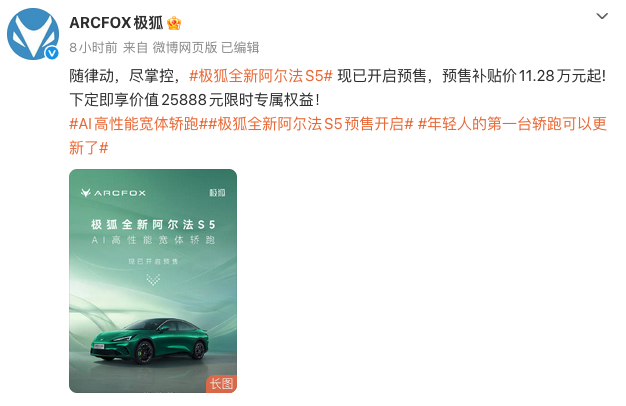Click the 极狐 mark at poster top right
The height and width of the screenshot is (406, 626).
click(218, 193)
